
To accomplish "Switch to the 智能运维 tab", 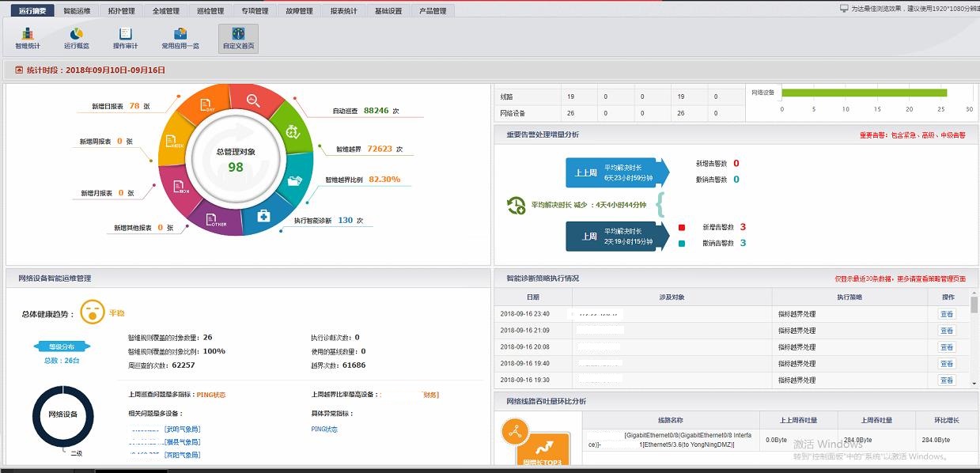I will pos(77,11).
